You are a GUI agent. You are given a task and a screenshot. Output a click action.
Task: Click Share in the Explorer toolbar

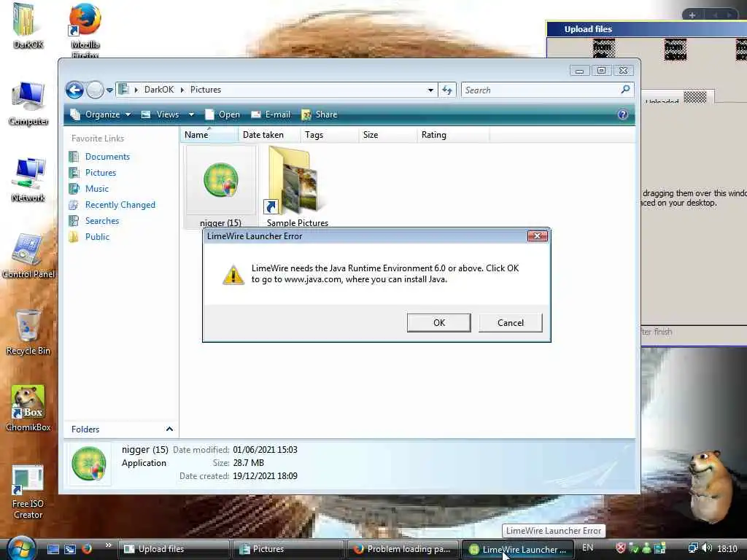point(320,114)
